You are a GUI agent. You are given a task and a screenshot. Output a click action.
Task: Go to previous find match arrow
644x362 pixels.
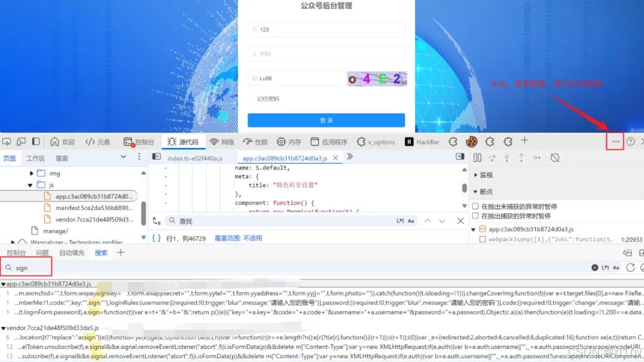(x=428, y=221)
